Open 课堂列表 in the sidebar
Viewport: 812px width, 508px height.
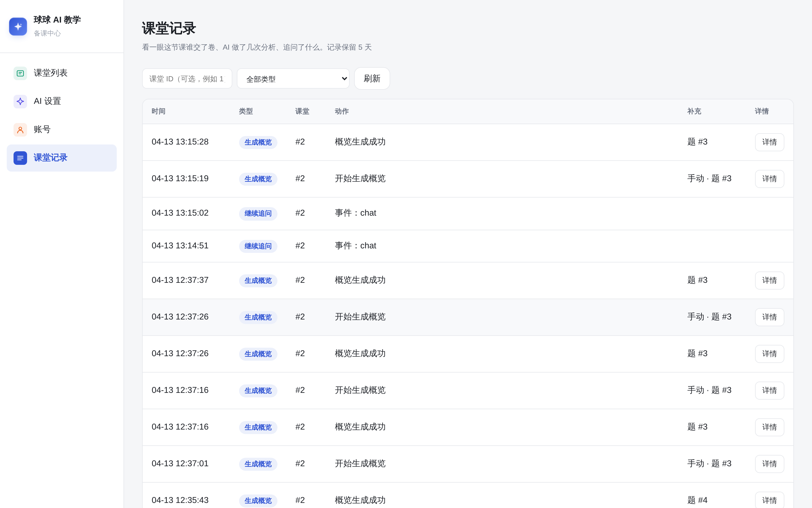(x=62, y=73)
